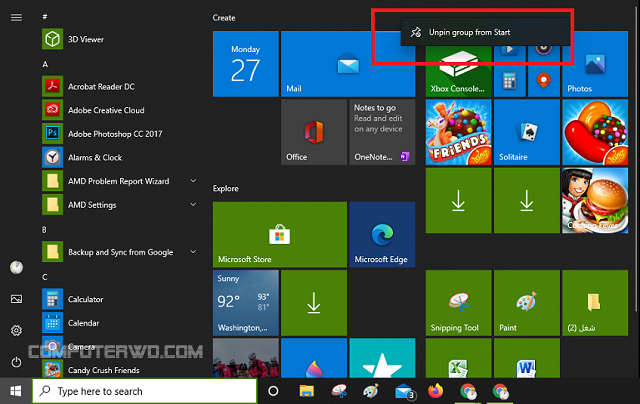Open the Mail tile
640x404 pixels.
click(348, 64)
